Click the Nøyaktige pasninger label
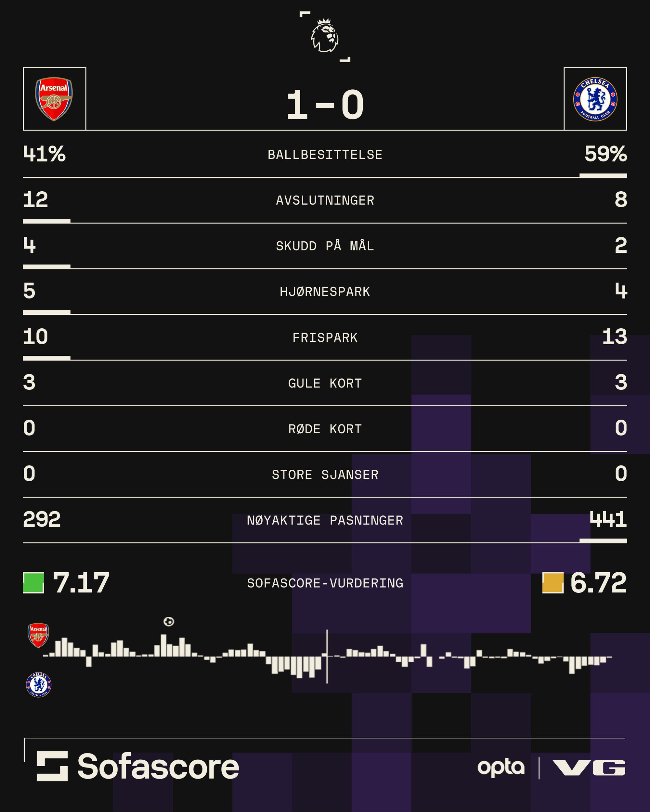This screenshot has width=650, height=812. [x=325, y=520]
